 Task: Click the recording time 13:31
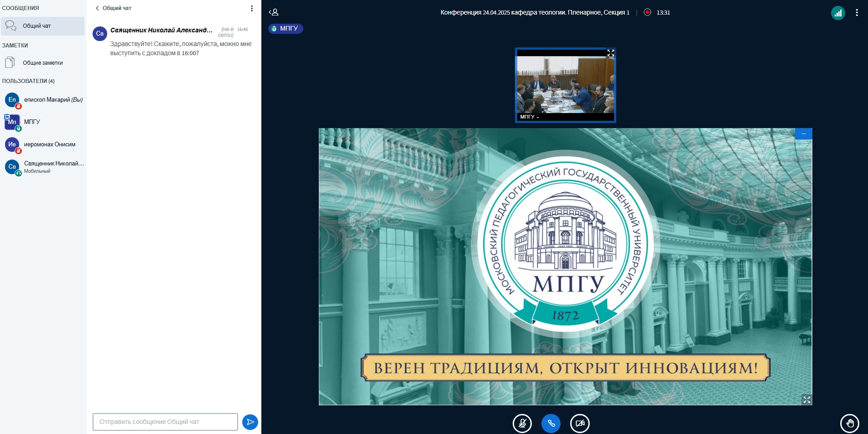pos(663,12)
